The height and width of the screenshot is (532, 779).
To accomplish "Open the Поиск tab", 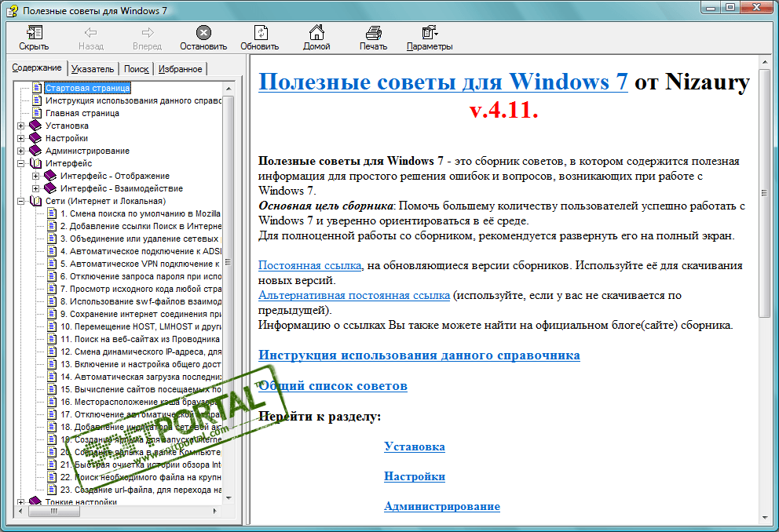I will click(x=136, y=69).
